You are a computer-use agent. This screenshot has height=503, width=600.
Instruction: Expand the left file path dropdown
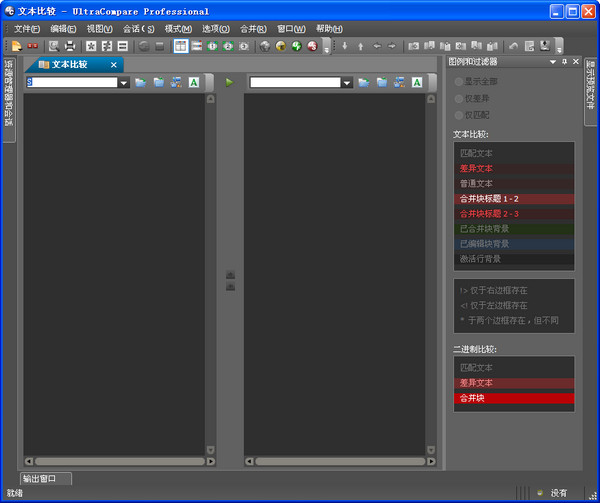pos(124,82)
